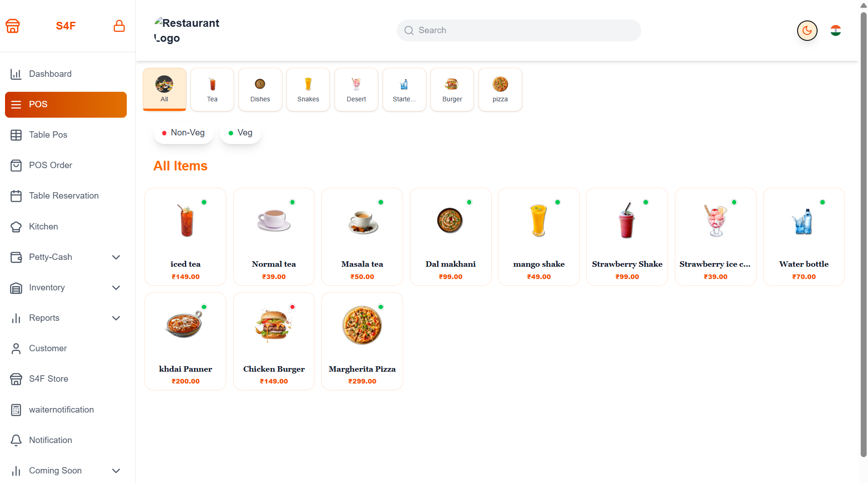Select the Burger category tab
The height and width of the screenshot is (483, 868).
[x=452, y=90]
